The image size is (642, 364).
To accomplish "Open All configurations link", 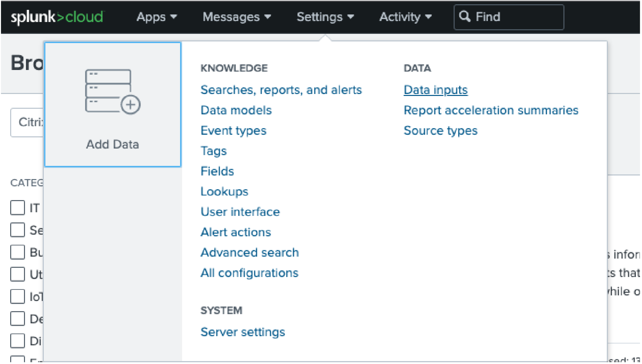I will (x=249, y=273).
